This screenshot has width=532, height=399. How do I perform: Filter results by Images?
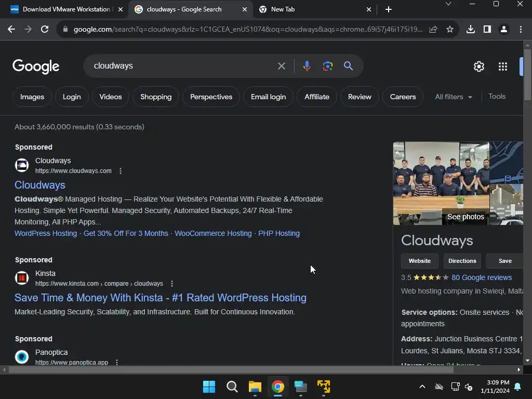coord(32,97)
